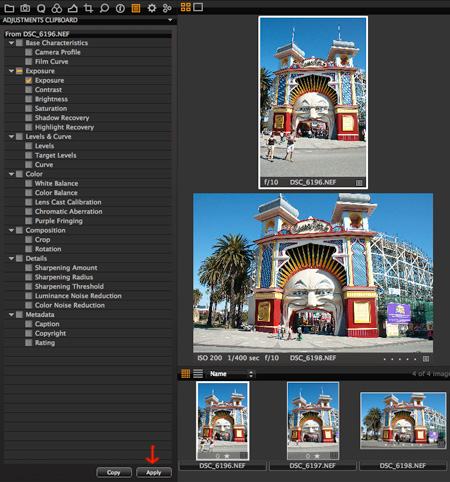Open the Metadata info tool tab
The height and width of the screenshot is (482, 450).
click(120, 8)
